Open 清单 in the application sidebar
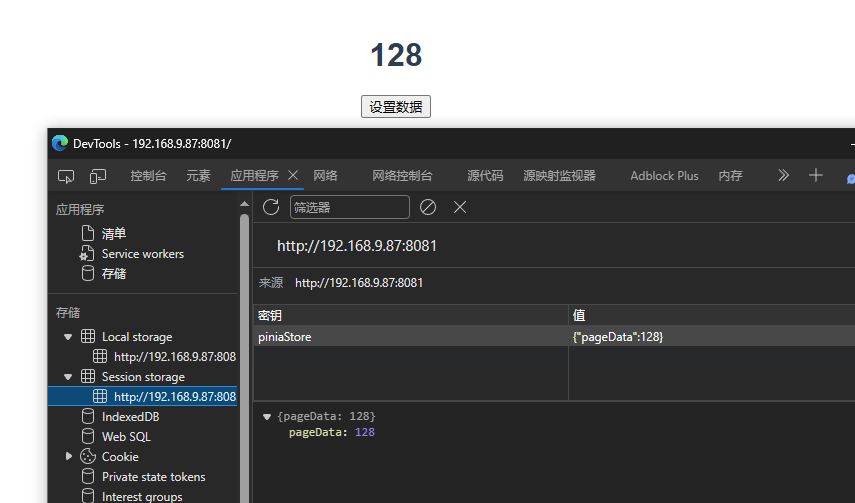This screenshot has width=855, height=503. pos(114,233)
